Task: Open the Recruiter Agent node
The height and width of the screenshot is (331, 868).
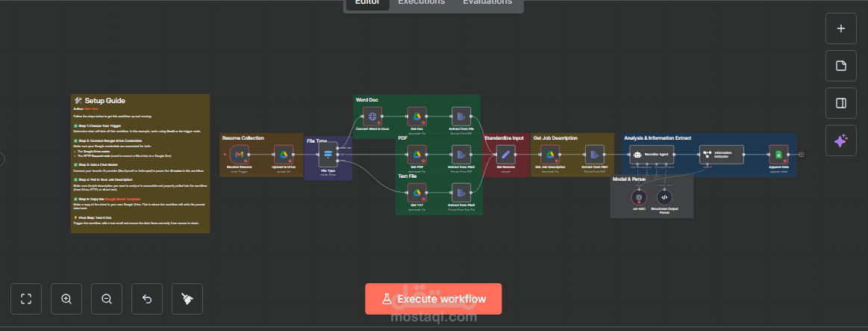Action: (x=652, y=155)
